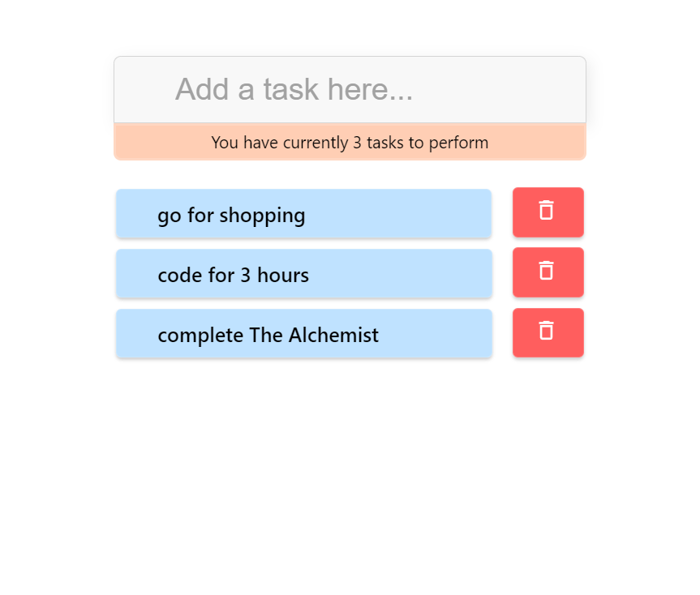Viewport: 700px width, 595px height.
Task: Click the 'Add a task here...' placeholder text
Action: point(294,89)
